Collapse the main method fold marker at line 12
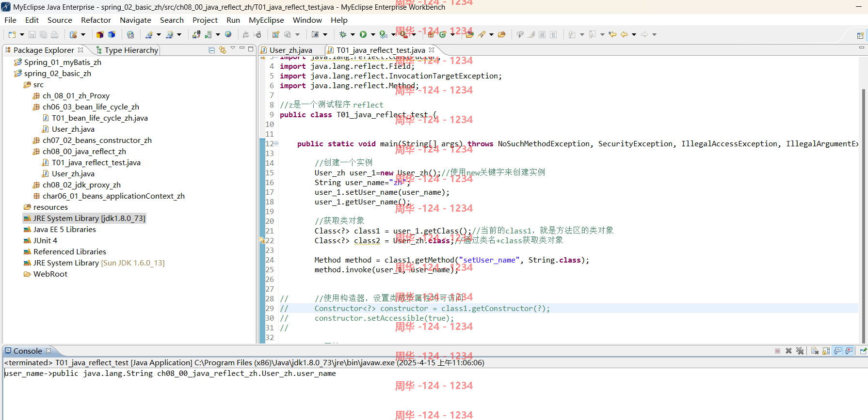This screenshot has height=420, width=868. tap(276, 143)
